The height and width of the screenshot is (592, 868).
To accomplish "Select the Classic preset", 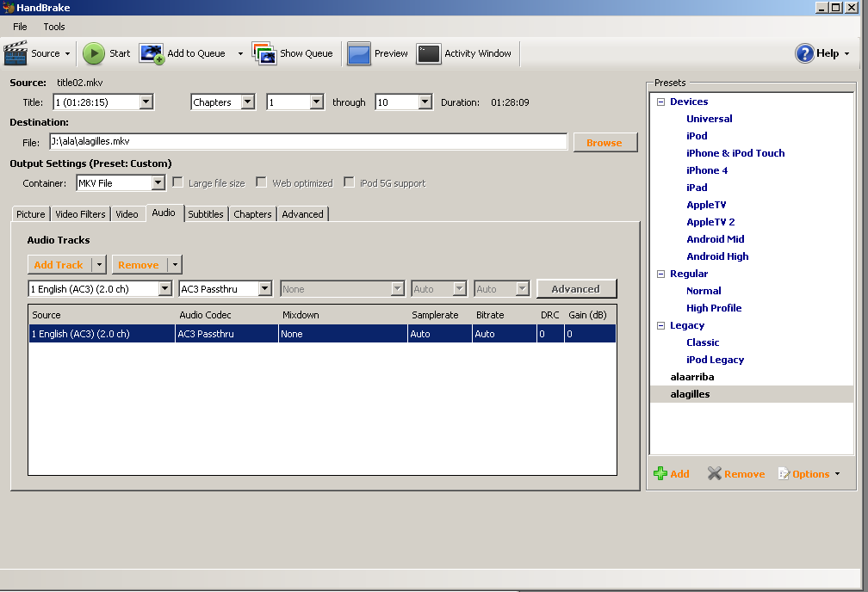I will point(703,342).
